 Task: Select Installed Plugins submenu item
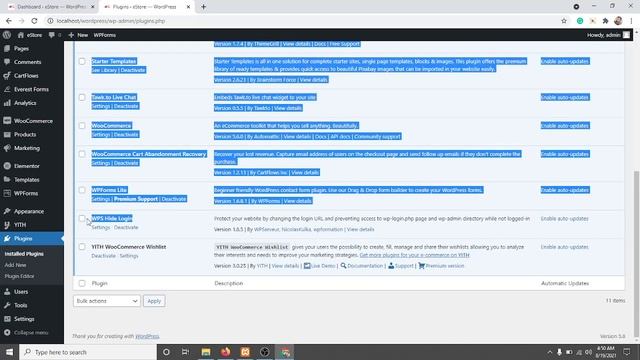pyautogui.click(x=24, y=254)
